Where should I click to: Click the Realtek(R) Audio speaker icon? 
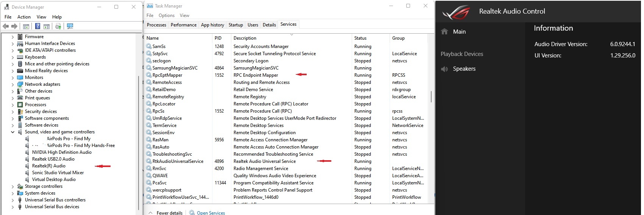coord(27,166)
